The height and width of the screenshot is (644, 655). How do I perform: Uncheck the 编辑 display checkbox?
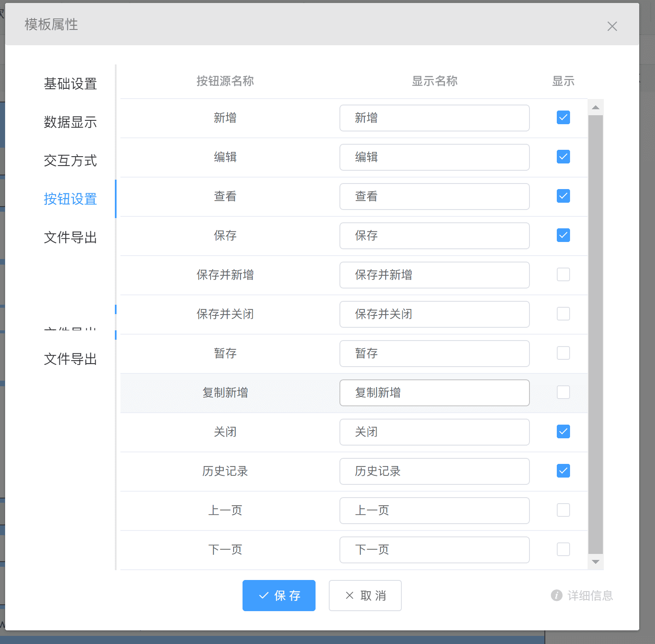click(x=563, y=157)
